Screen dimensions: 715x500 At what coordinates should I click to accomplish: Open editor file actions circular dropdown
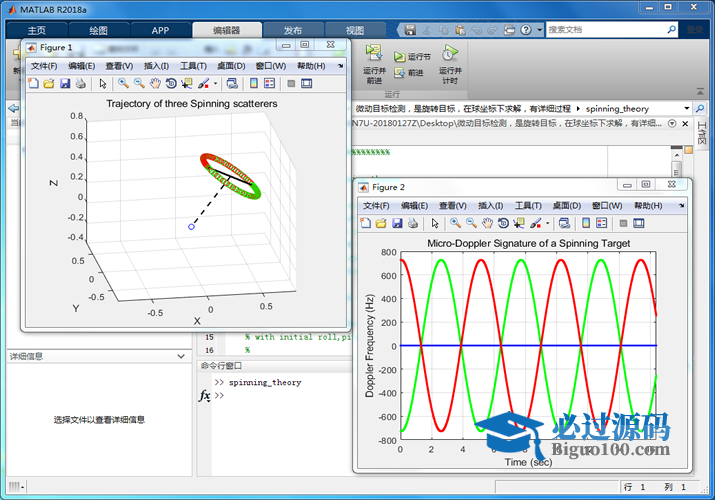(672, 124)
